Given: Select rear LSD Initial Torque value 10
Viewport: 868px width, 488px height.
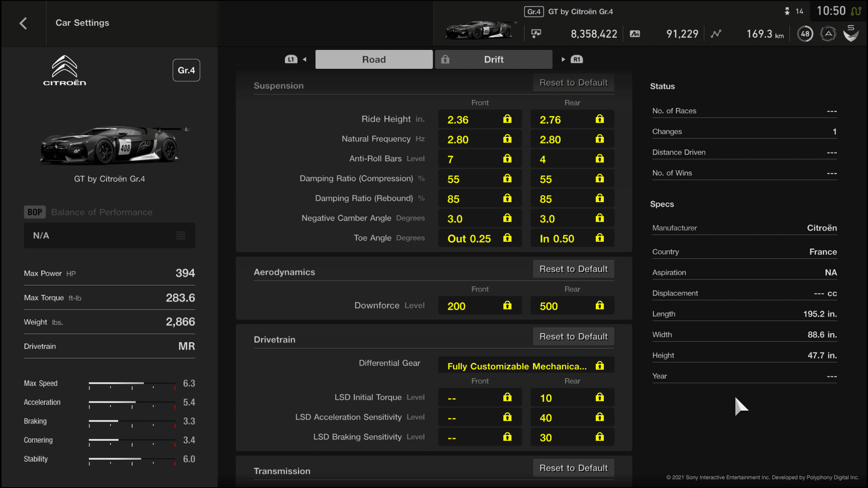Looking at the screenshot, I should (572, 397).
